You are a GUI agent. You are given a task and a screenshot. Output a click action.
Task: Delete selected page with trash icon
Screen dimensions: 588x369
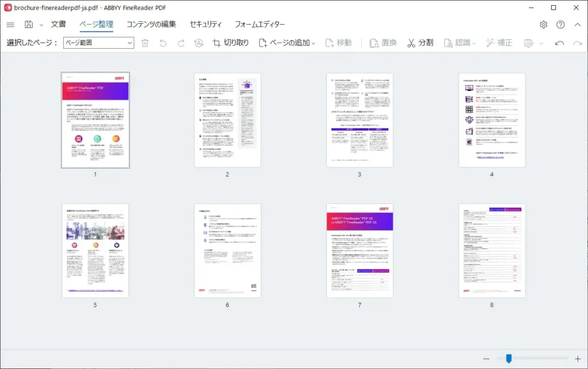click(145, 43)
